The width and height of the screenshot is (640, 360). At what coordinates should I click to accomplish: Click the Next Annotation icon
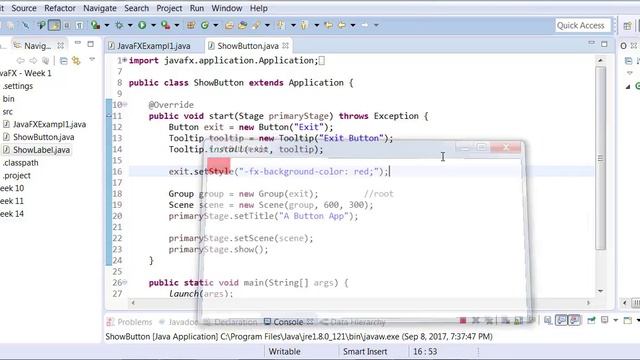[x=281, y=25]
